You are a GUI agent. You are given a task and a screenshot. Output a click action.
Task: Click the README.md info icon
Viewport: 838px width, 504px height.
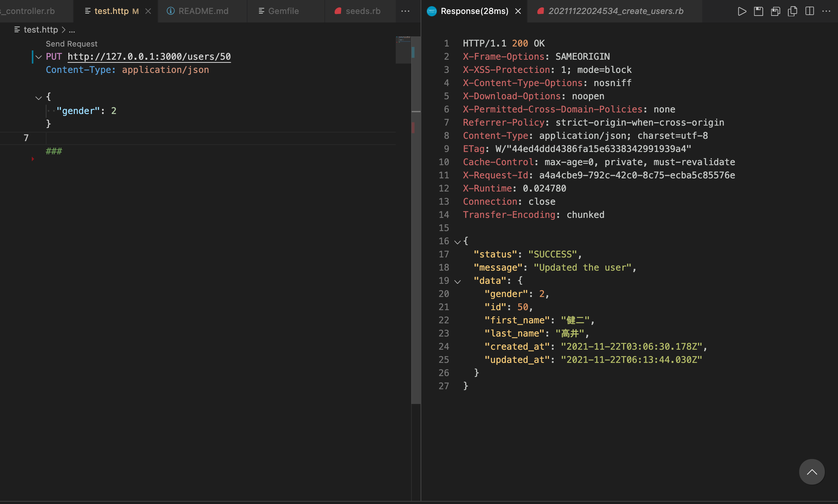point(171,11)
